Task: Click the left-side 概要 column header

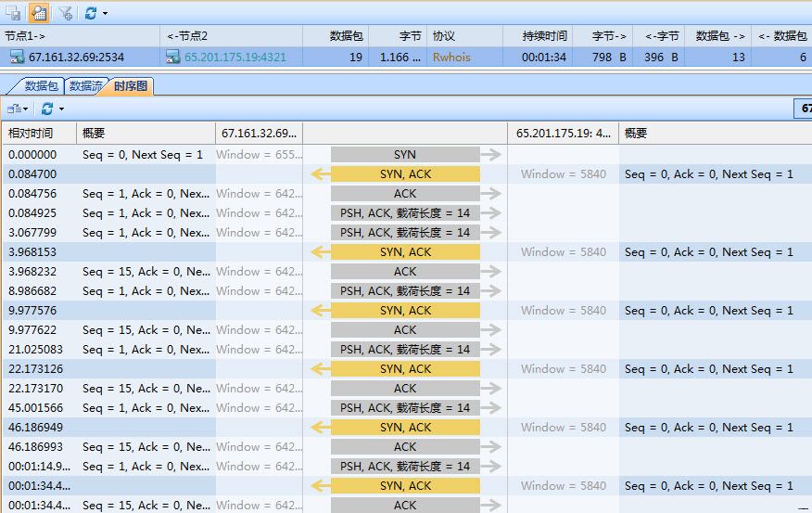Action: pos(146,134)
